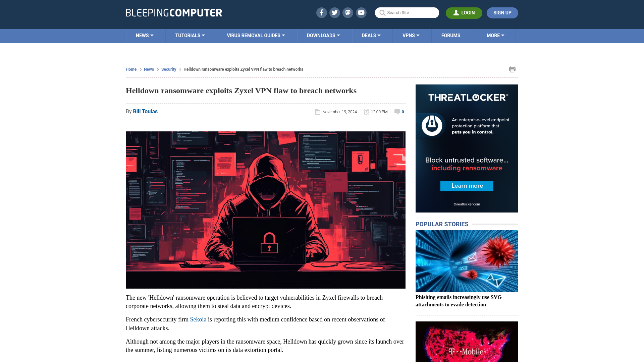Expand the VPNS navigation dropdown
This screenshot has width=644, height=362.
click(x=411, y=35)
